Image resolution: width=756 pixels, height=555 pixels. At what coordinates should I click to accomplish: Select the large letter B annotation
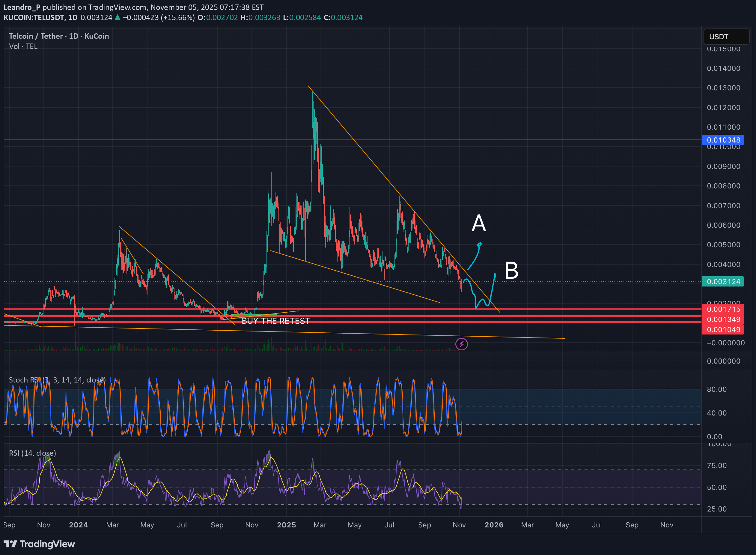[511, 270]
